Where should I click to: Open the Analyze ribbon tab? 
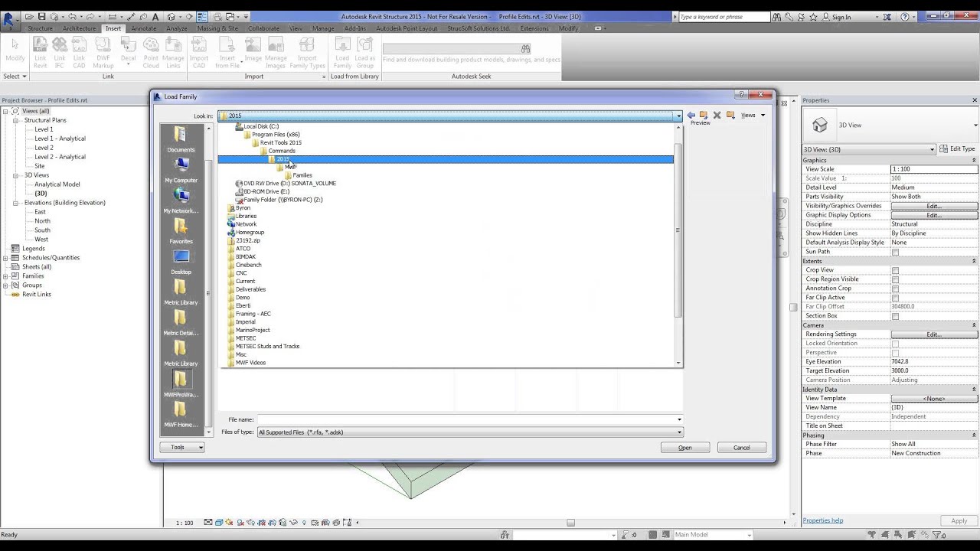pyautogui.click(x=177, y=28)
